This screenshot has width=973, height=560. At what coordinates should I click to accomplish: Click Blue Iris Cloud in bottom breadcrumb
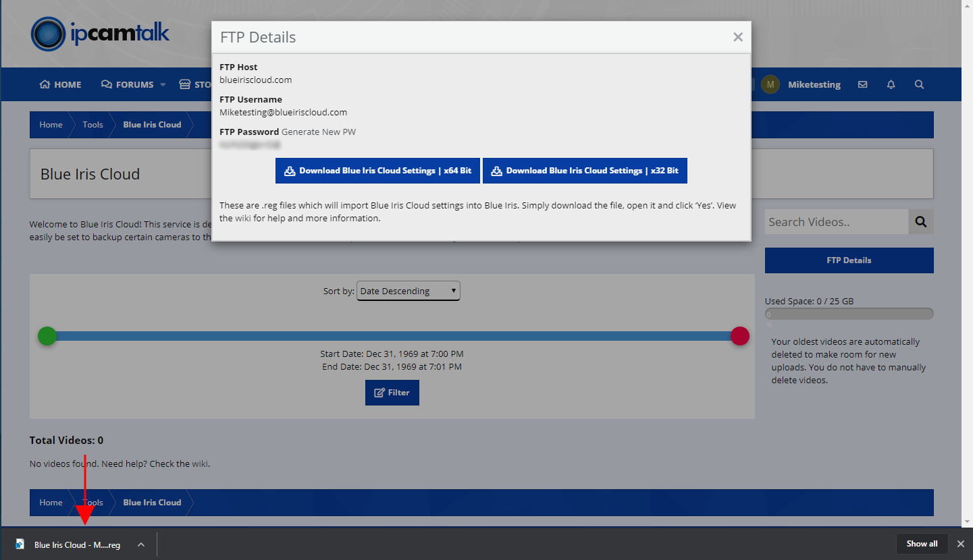152,503
